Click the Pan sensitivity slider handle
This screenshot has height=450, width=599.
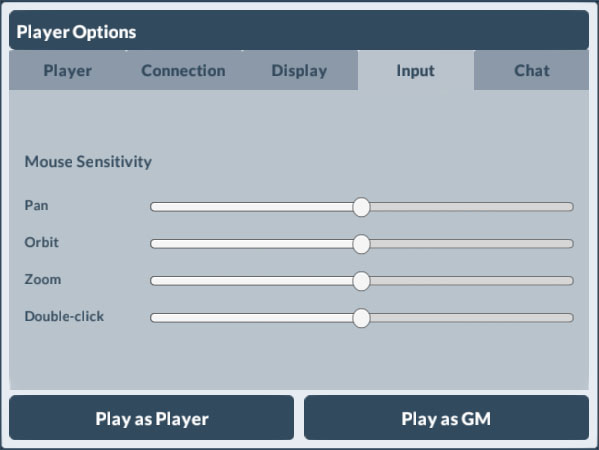[x=361, y=207]
